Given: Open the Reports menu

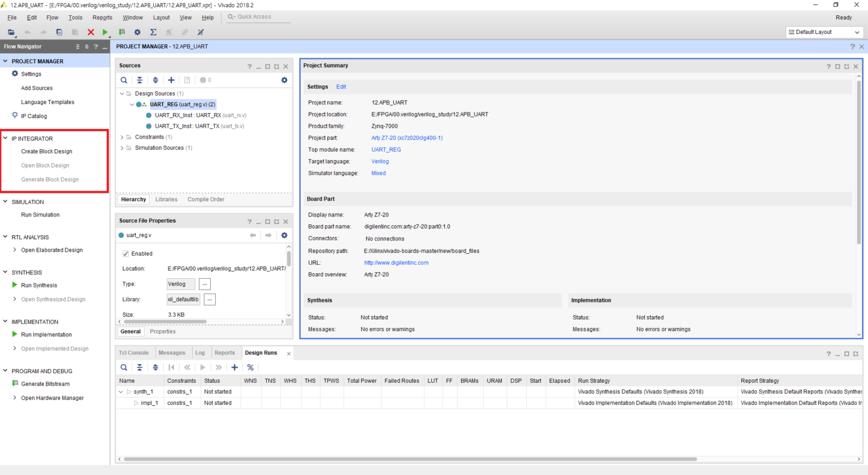Looking at the screenshot, I should [102, 18].
